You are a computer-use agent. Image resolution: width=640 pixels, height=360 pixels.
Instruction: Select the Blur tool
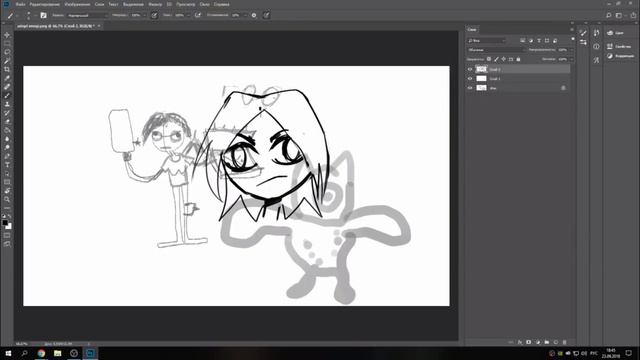[x=7, y=139]
